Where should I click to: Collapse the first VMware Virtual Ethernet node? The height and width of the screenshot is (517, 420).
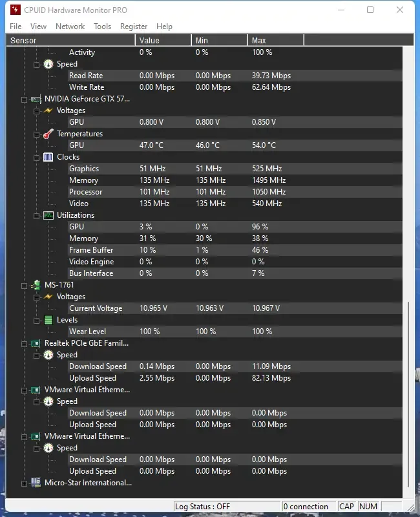pyautogui.click(x=24, y=390)
